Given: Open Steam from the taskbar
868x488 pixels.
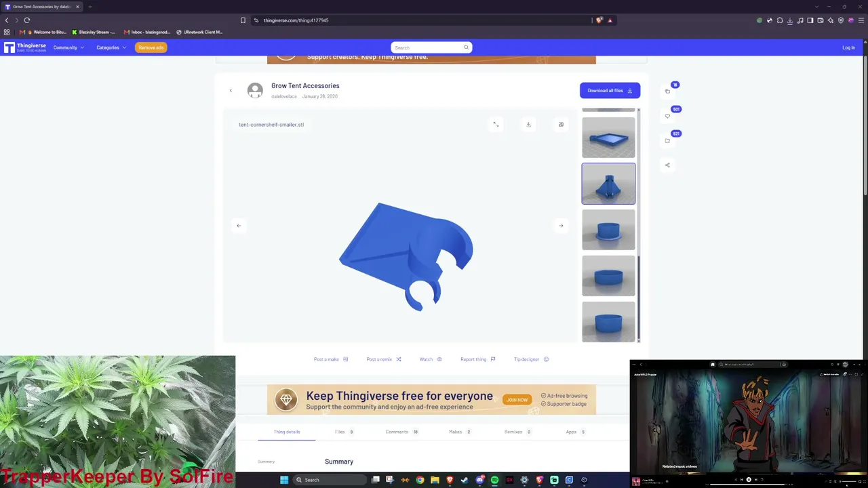Looking at the screenshot, I should pyautogui.click(x=465, y=480).
